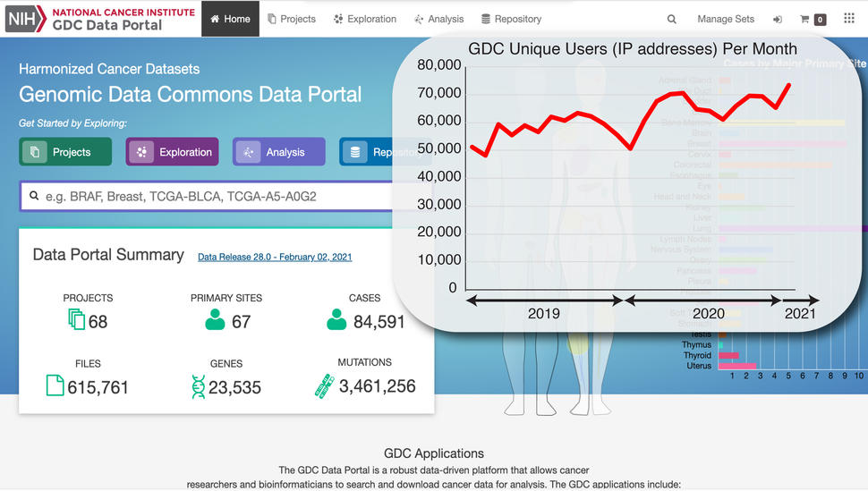Click the NIH logo badge
Screen dimensions: 868x491
(25, 18)
